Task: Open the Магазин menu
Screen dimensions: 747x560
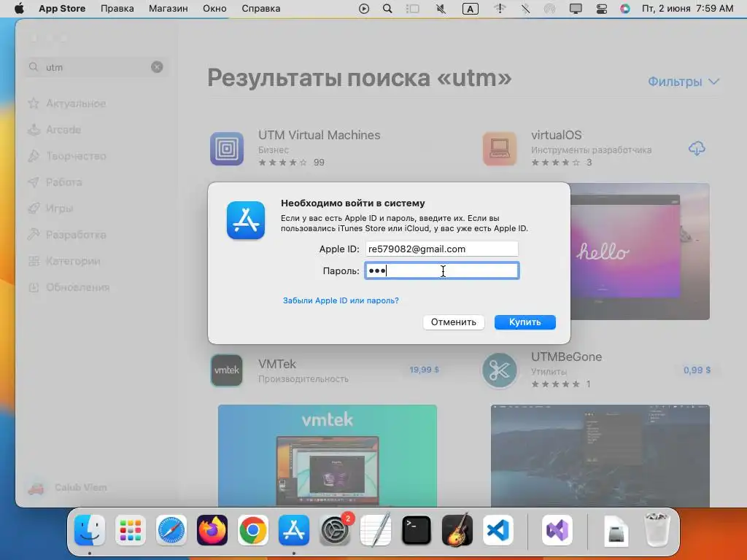Action: pos(169,9)
